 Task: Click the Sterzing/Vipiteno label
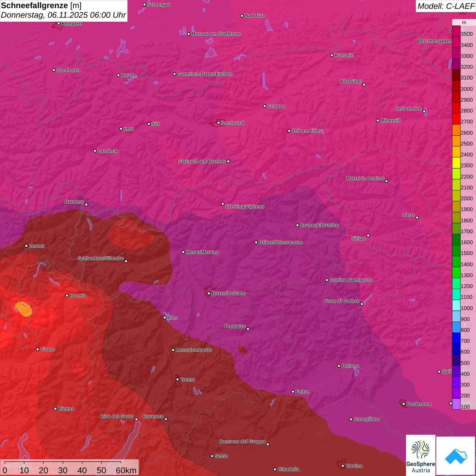click(245, 206)
